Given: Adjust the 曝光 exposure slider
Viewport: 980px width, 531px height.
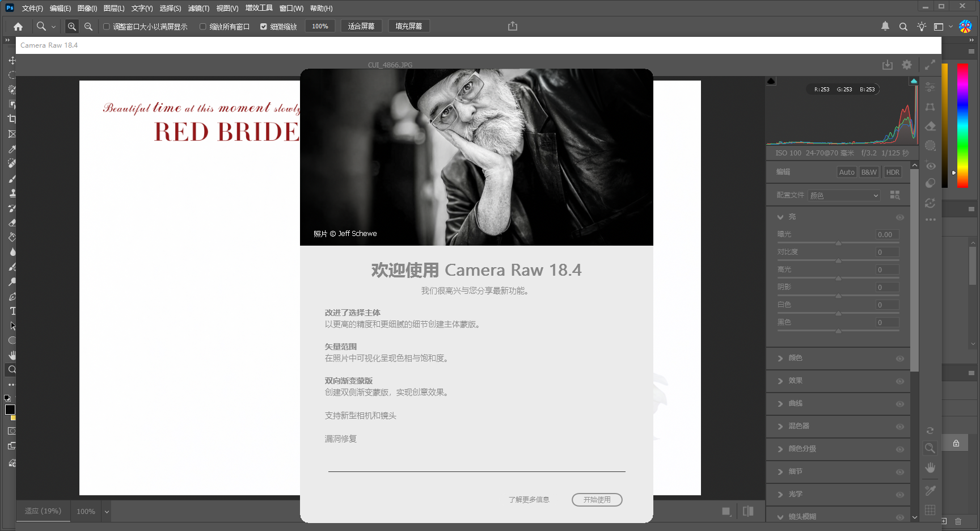Looking at the screenshot, I should coord(838,243).
